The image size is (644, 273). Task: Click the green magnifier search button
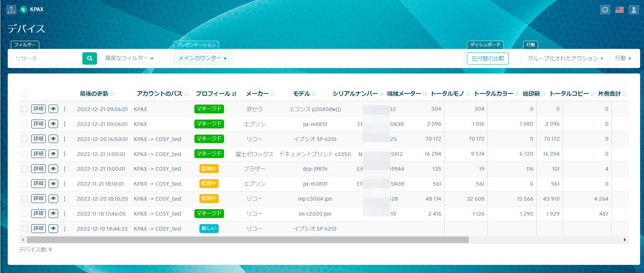click(x=90, y=58)
